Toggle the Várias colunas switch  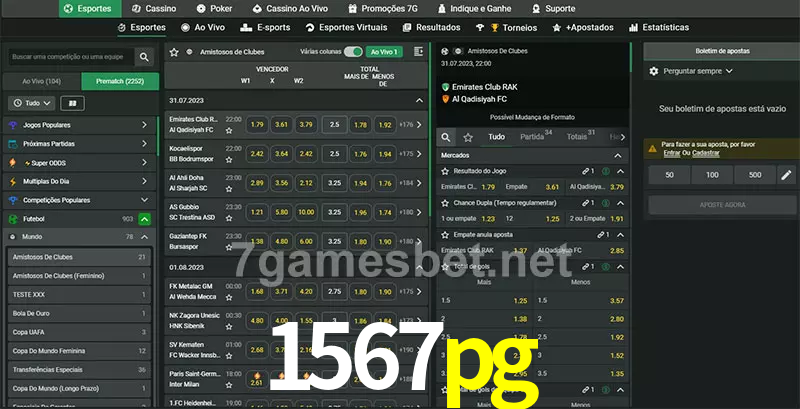coord(353,52)
